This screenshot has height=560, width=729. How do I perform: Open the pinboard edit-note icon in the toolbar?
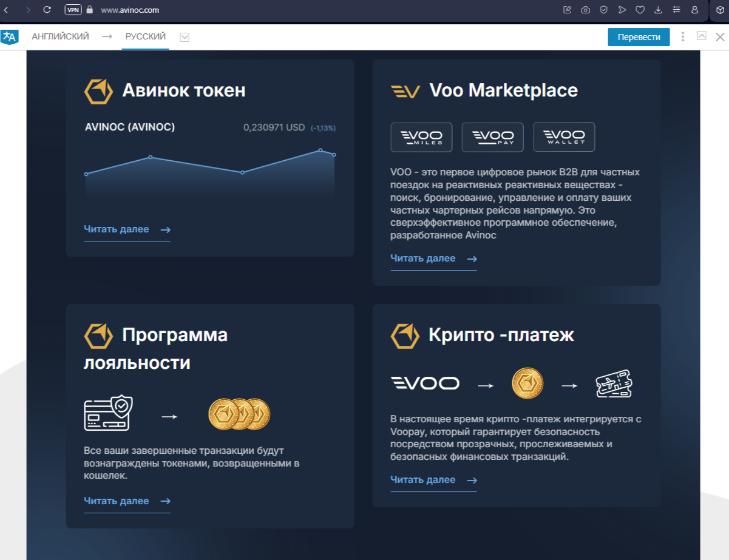(x=568, y=10)
